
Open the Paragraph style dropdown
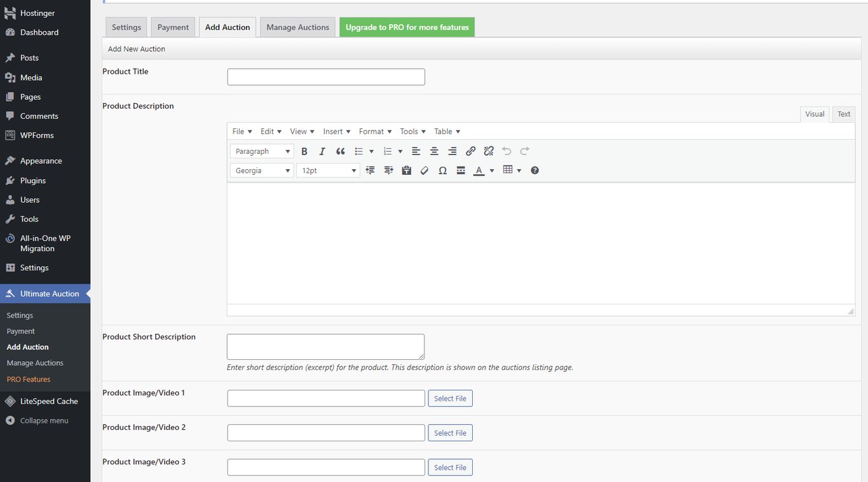(x=261, y=151)
